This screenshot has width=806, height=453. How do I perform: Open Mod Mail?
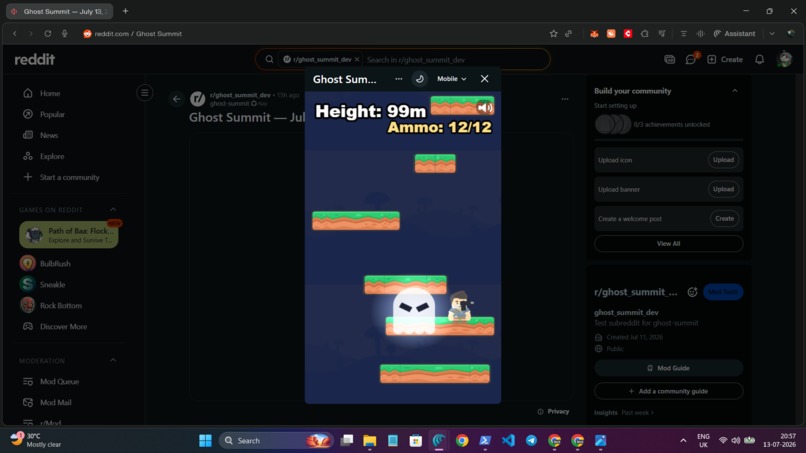56,403
